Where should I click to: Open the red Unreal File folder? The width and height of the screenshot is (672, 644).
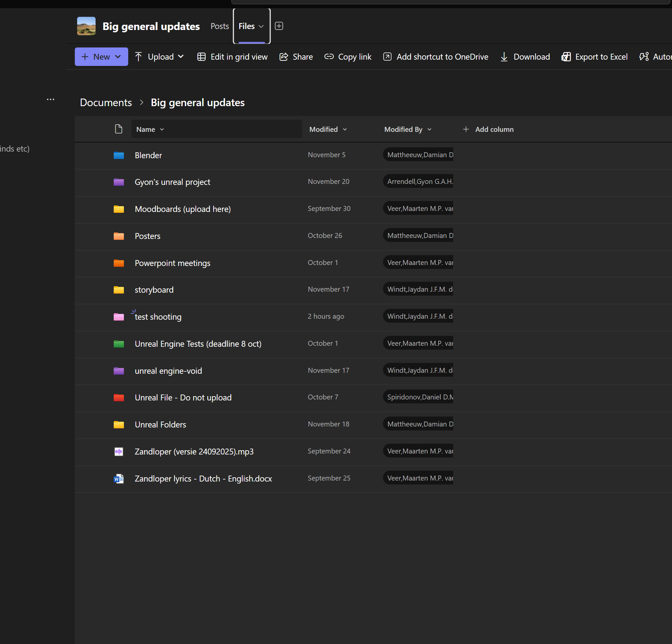tap(183, 397)
